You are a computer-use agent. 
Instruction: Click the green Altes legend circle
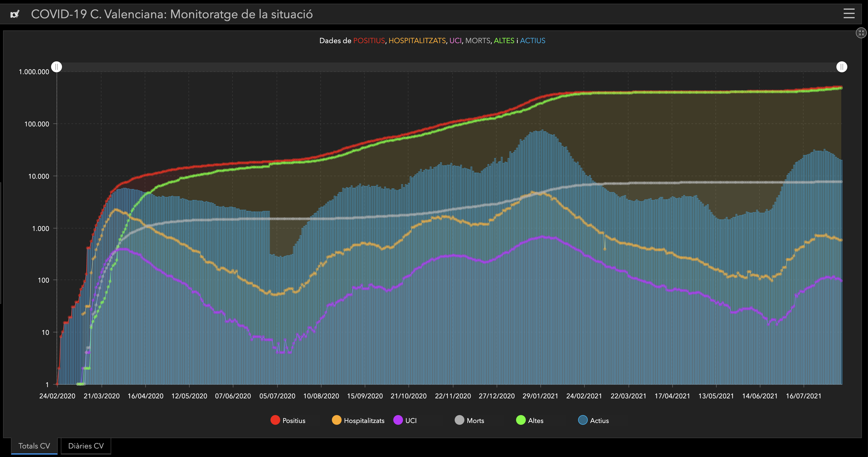pyautogui.click(x=521, y=420)
